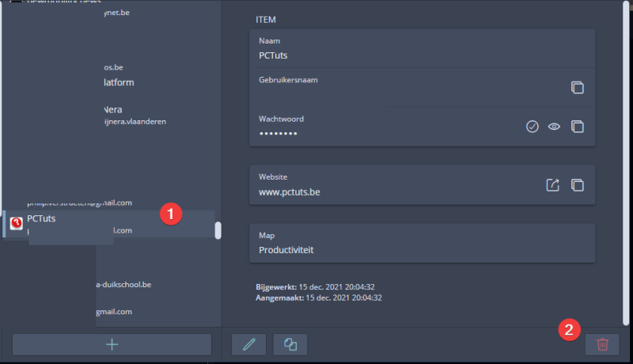633x364 pixels.
Task: Click the Gebruikersnaam label
Action: pos(288,80)
